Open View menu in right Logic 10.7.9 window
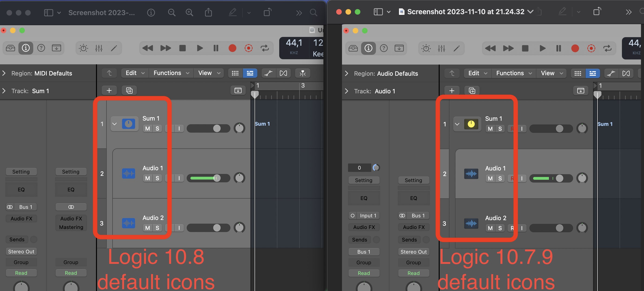Viewport: 644px width, 291px height. point(552,73)
